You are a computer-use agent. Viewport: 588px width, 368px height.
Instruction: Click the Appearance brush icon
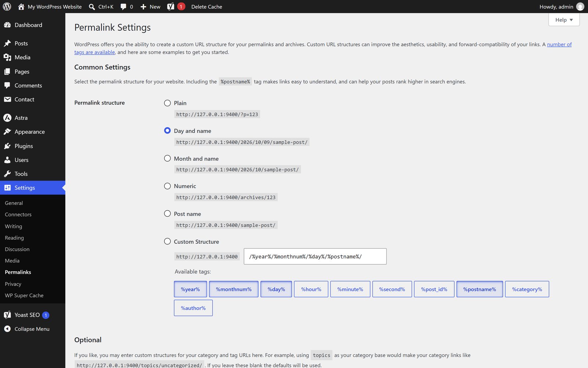[x=7, y=132]
